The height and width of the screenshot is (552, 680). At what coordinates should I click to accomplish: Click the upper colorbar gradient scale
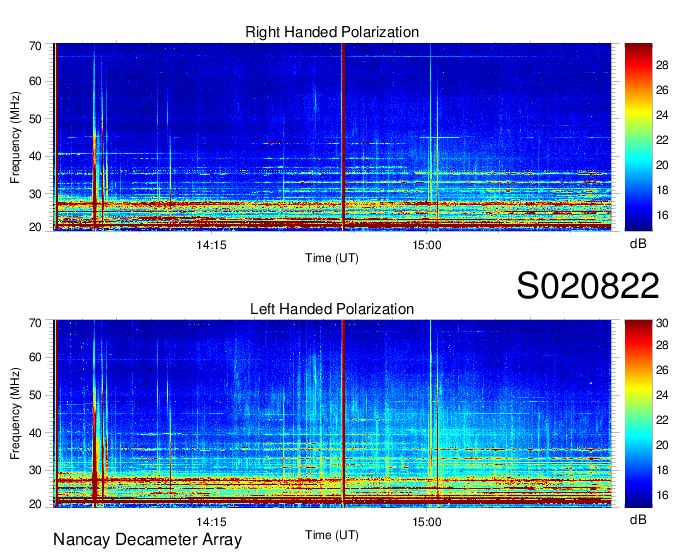[638, 137]
